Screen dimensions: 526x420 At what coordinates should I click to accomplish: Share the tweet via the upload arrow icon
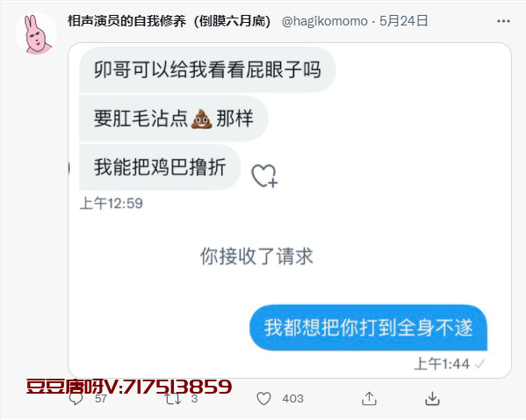tap(369, 399)
